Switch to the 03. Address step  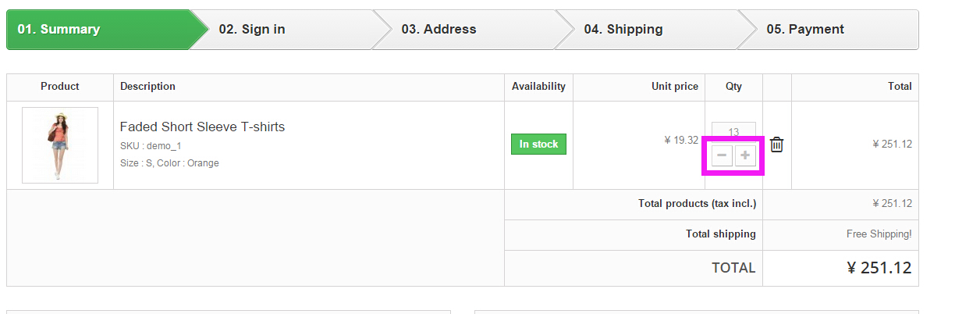click(x=439, y=30)
